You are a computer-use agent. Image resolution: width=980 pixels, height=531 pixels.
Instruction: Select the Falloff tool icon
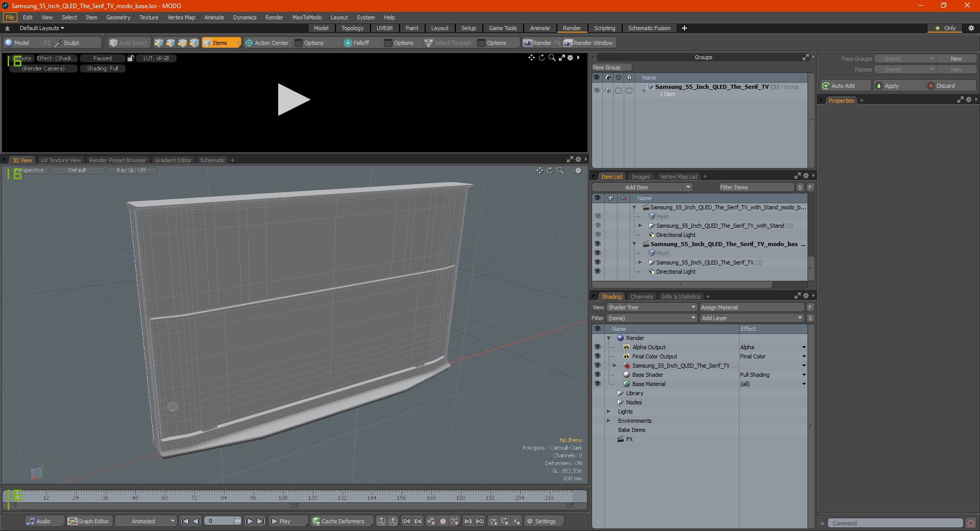pyautogui.click(x=348, y=43)
